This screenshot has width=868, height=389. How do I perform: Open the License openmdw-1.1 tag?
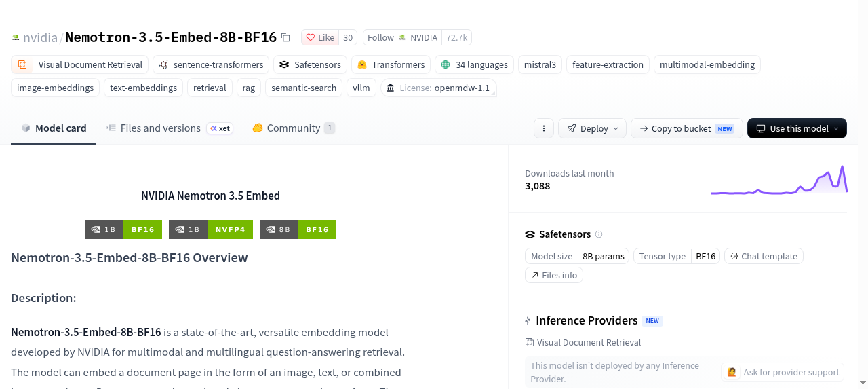point(438,88)
